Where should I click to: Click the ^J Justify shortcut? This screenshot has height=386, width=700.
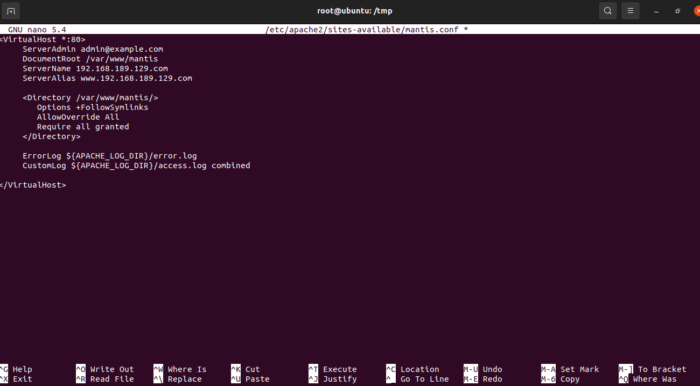pyautogui.click(x=333, y=379)
